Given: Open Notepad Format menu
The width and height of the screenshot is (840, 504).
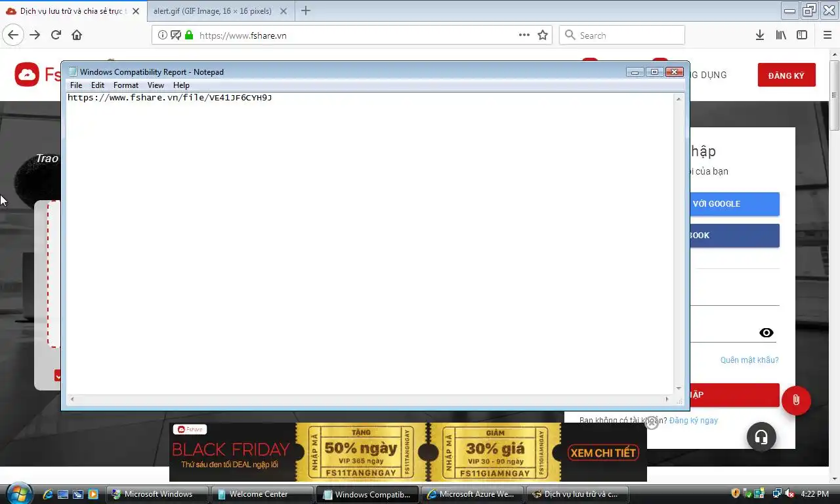Looking at the screenshot, I should [126, 85].
